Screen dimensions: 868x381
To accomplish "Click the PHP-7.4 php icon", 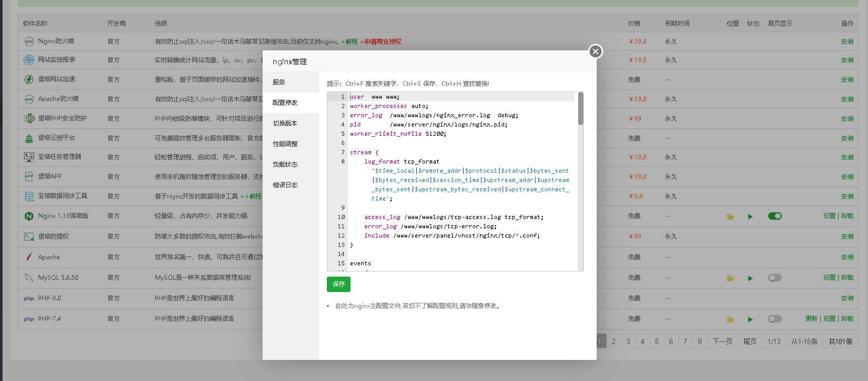I will click(29, 319).
